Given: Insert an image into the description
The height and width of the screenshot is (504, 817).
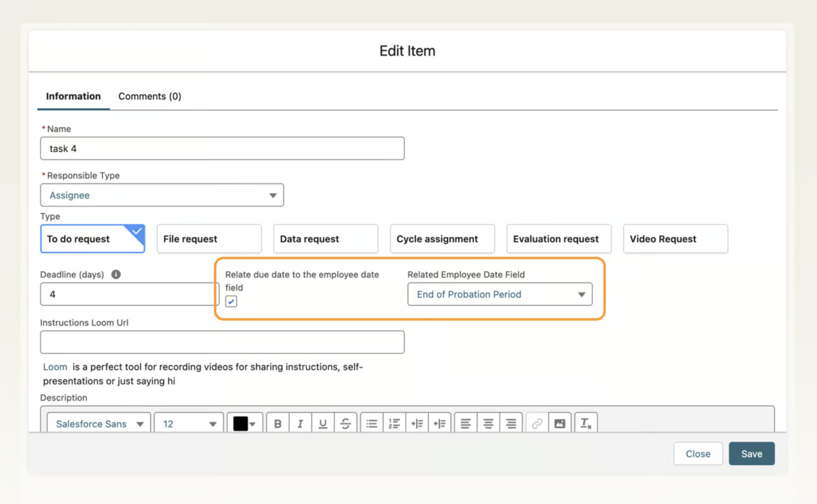Looking at the screenshot, I should 560,424.
